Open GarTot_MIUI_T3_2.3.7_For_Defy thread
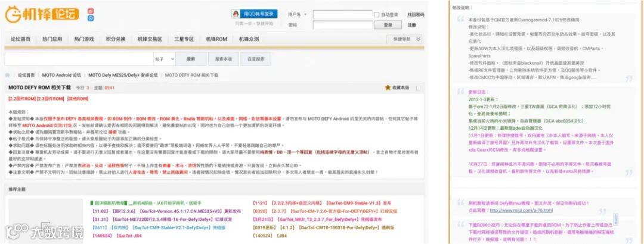The image size is (644, 244). (x=317, y=220)
